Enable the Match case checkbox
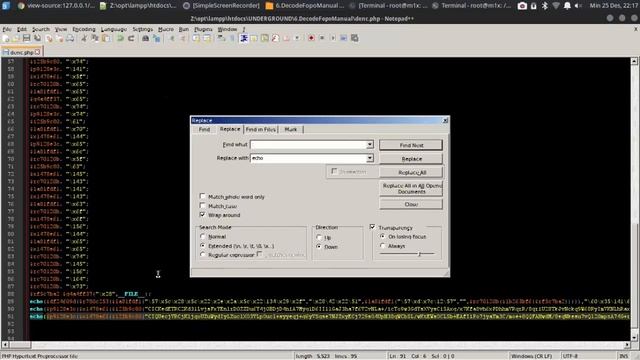640x360 pixels. click(x=202, y=205)
